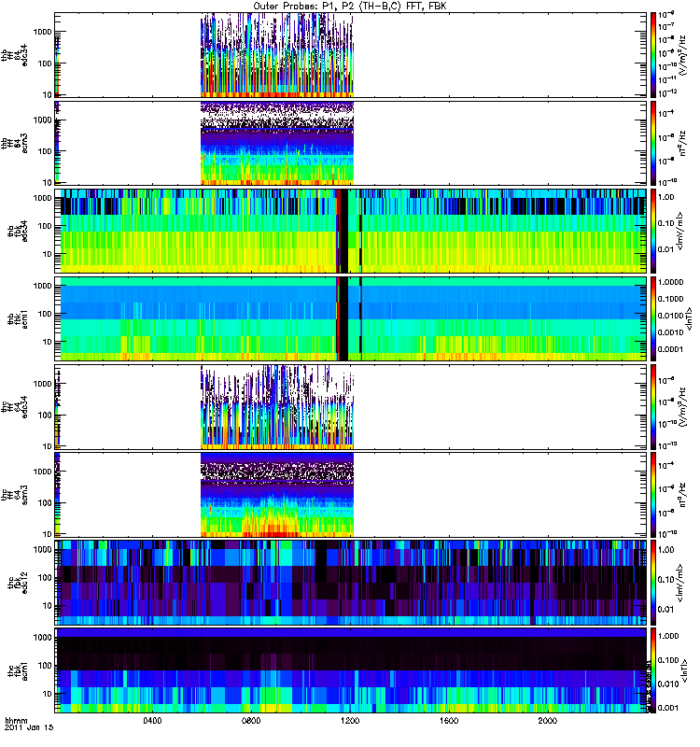Click the "(V/m)²/Hz" unit label of the thc fff edc34 color bar
The width and height of the screenshot is (700, 747).
pyautogui.click(x=683, y=407)
